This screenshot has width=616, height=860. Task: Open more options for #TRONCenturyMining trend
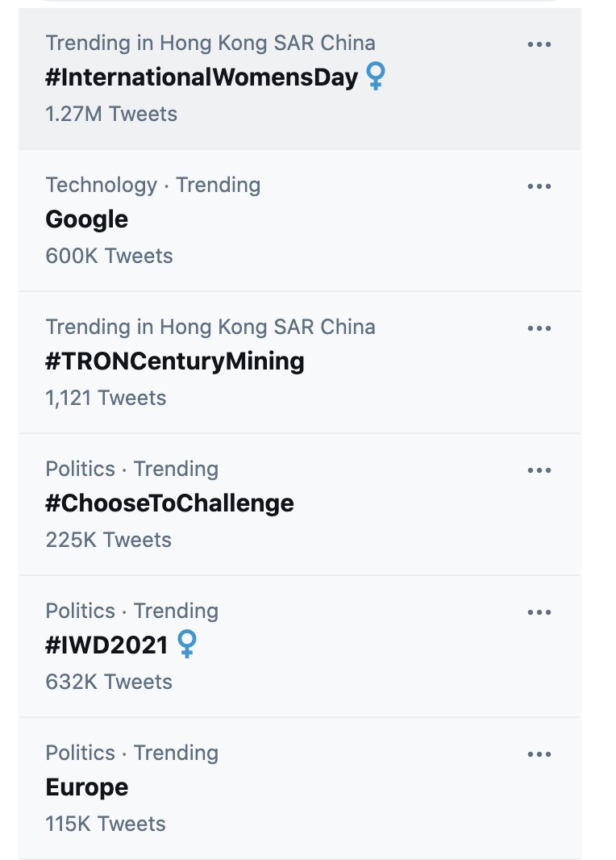[539, 328]
